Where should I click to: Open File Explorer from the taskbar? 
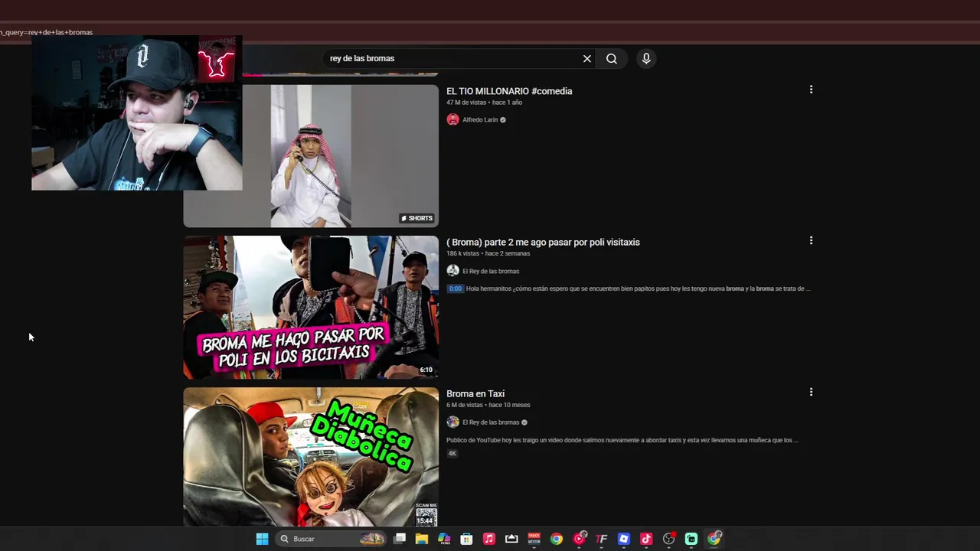coord(422,539)
